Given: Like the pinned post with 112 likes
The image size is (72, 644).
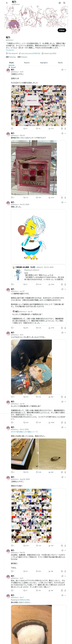Looking at the screenshot, I should pos(37,128).
